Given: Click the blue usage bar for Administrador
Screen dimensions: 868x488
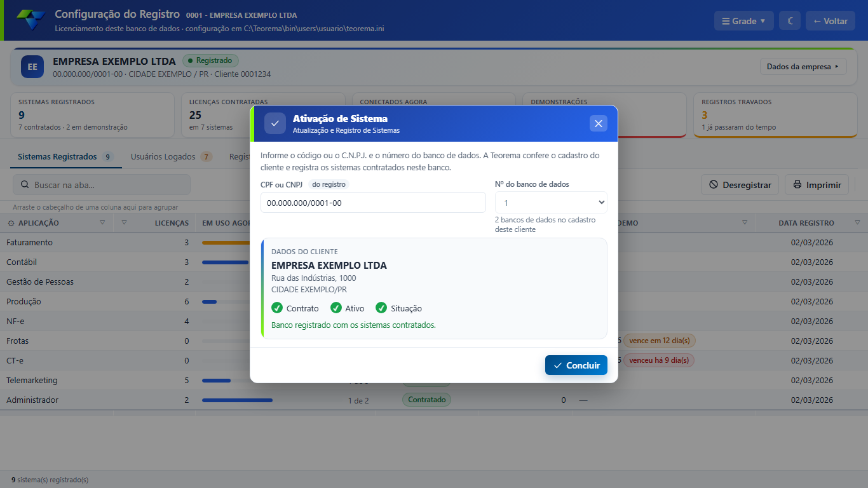Looking at the screenshot, I should [x=237, y=400].
